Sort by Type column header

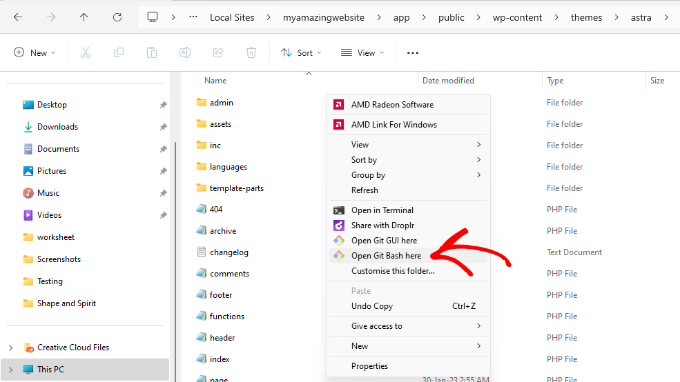(x=555, y=81)
